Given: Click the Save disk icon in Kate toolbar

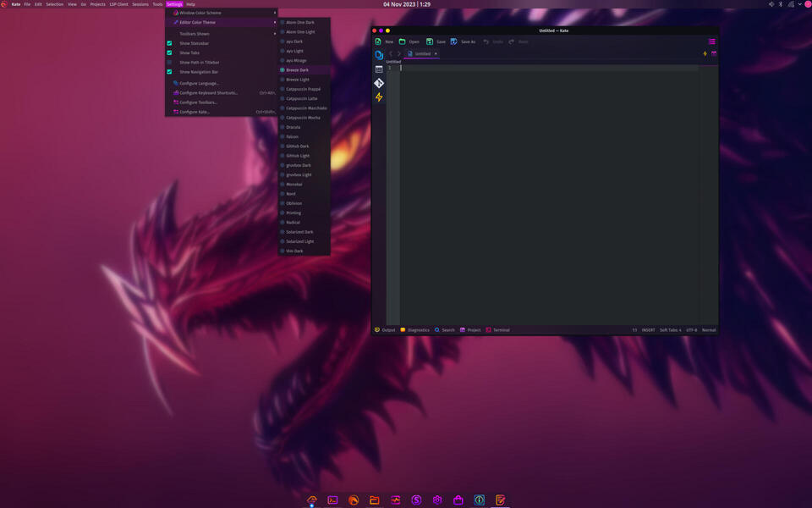Looking at the screenshot, I should coord(430,41).
